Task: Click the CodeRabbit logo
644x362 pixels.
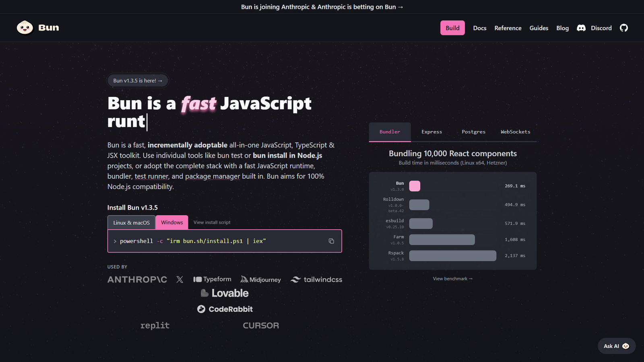Action: (225, 309)
